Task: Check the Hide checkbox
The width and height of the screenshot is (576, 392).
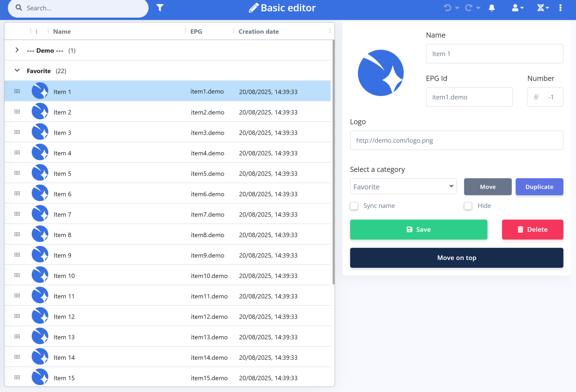Action: point(468,206)
